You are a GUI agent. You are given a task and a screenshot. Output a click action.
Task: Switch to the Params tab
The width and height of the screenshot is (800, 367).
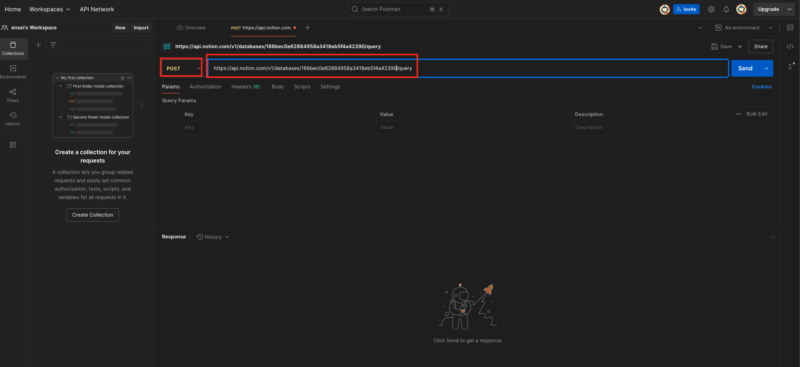pos(170,87)
